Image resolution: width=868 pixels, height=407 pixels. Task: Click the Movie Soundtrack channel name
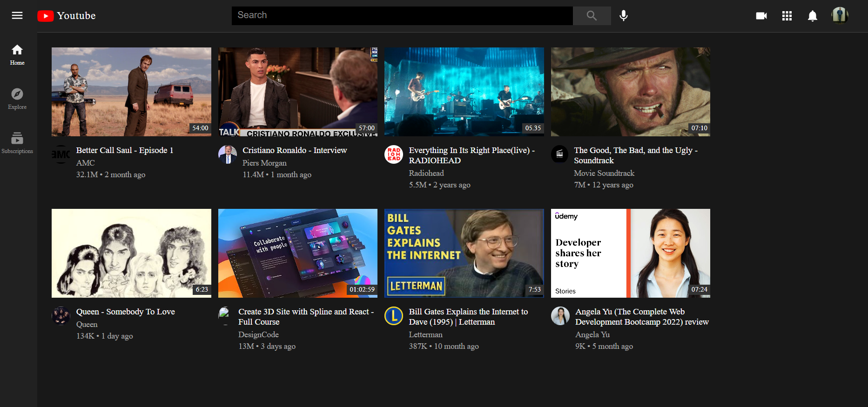tap(604, 173)
